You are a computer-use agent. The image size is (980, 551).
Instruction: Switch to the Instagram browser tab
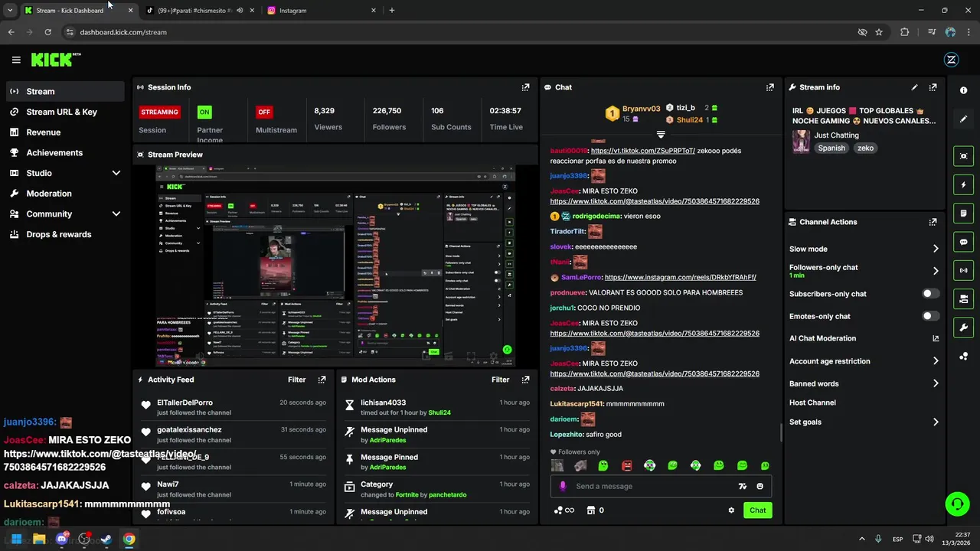coord(322,11)
